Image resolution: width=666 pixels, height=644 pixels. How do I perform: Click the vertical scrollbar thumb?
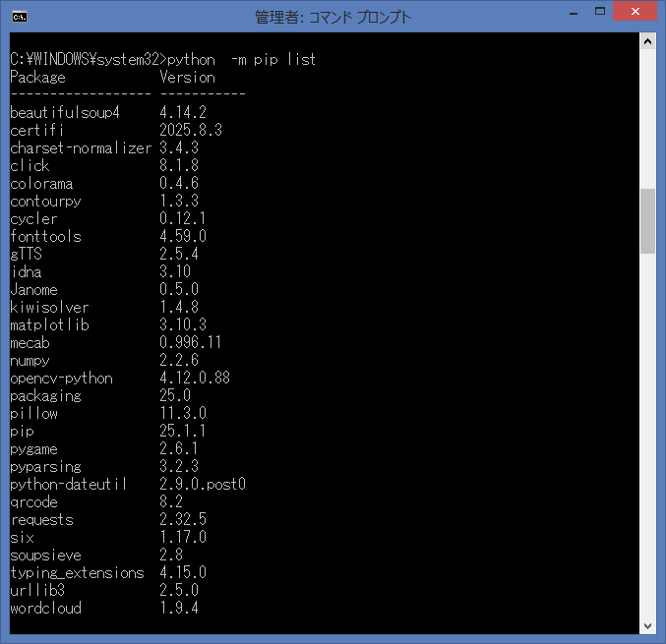647,221
